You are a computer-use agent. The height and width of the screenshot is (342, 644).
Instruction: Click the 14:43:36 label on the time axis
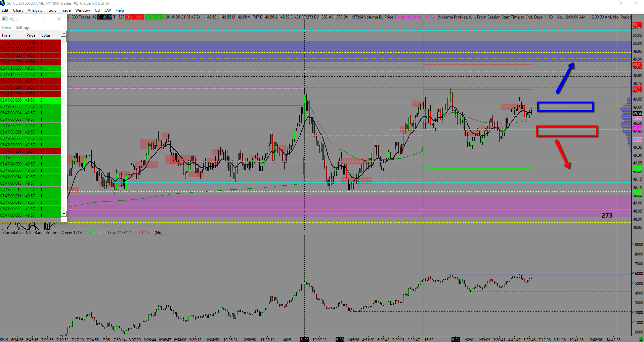coord(614,340)
